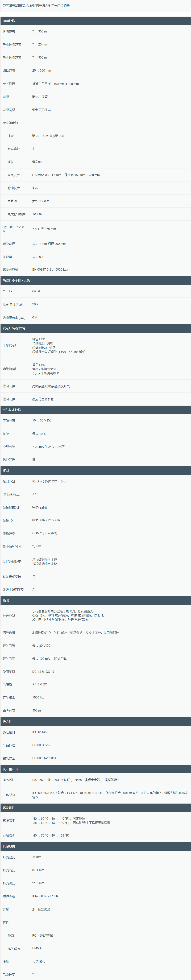Click the '激光额定值' row label
The image size is (191, 980).
(10, 123)
